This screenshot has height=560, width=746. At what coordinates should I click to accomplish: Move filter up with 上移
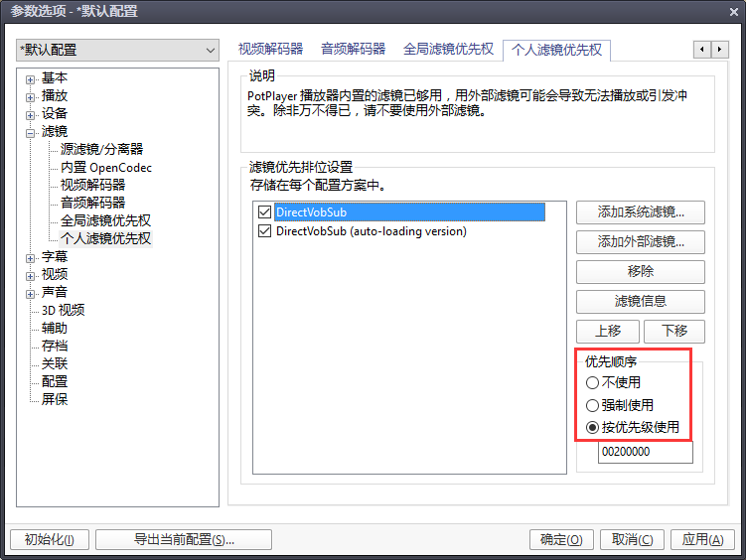pos(608,332)
